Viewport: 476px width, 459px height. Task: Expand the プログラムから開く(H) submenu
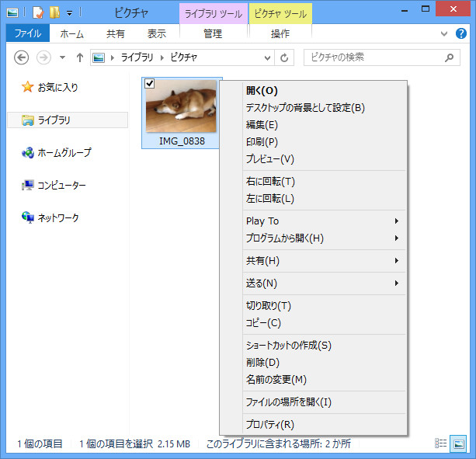(313, 238)
